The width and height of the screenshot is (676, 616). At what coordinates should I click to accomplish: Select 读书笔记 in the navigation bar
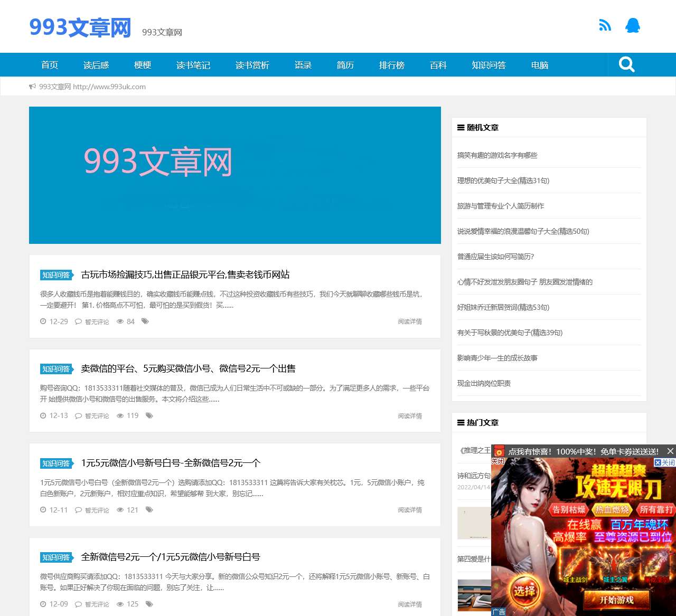pos(193,65)
